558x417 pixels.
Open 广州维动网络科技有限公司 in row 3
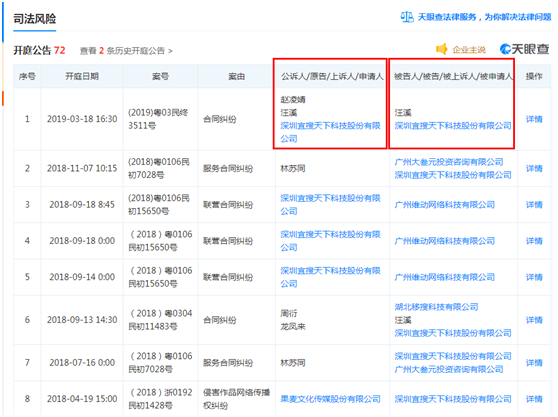coord(444,205)
